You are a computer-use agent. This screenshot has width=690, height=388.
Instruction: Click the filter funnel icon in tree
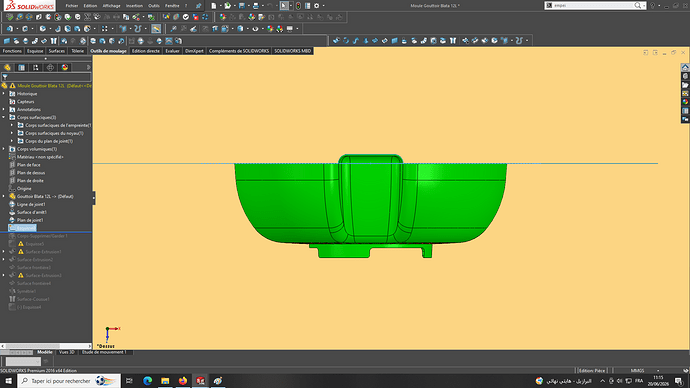5,77
